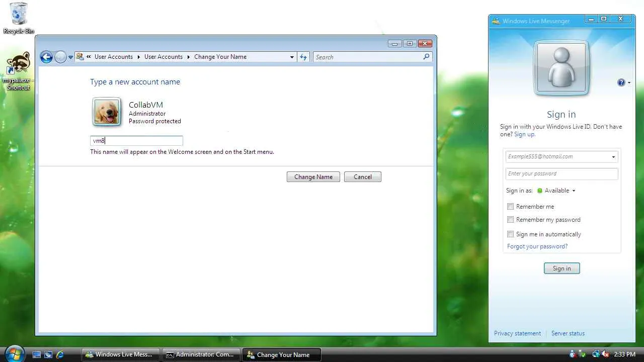Open Messenger help icon
This screenshot has height=362, width=644.
pos(621,82)
